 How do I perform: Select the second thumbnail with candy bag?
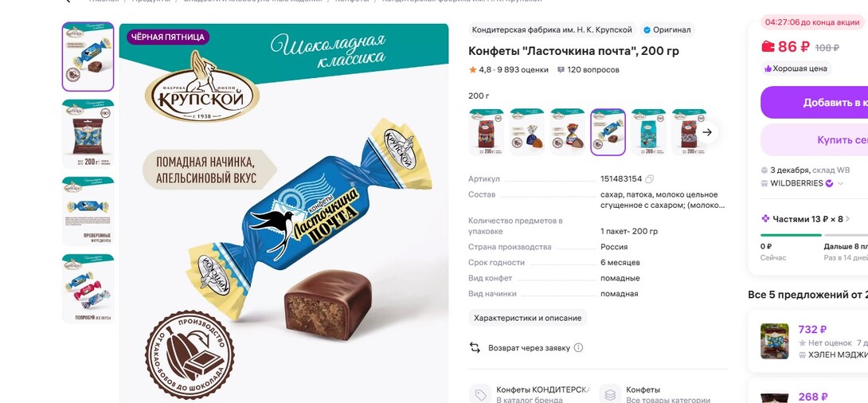[x=88, y=134]
